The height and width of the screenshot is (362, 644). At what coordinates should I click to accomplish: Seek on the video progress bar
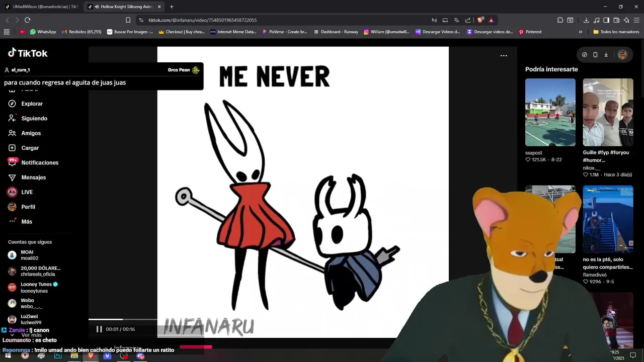click(123, 319)
